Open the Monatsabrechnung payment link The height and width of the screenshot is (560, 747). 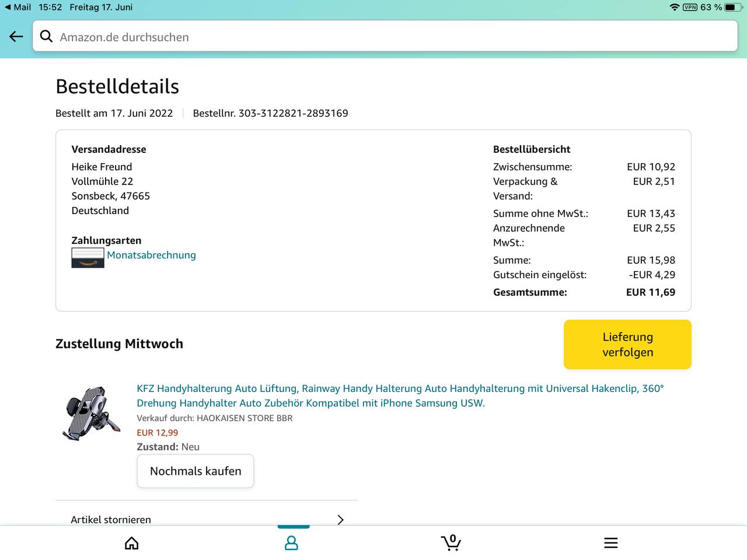tap(151, 255)
